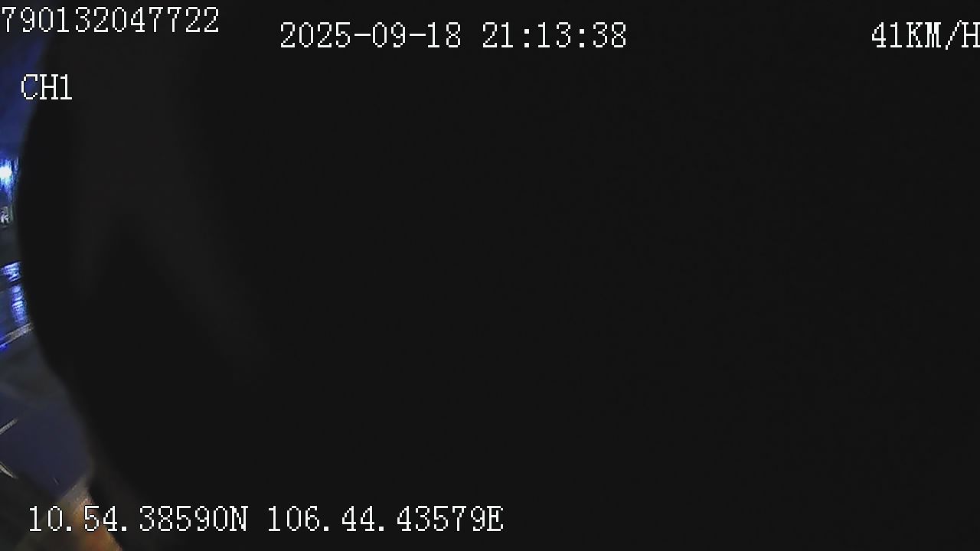The height and width of the screenshot is (551, 980).
Task: Click the year 2025 in the timestamp
Action: tap(315, 36)
